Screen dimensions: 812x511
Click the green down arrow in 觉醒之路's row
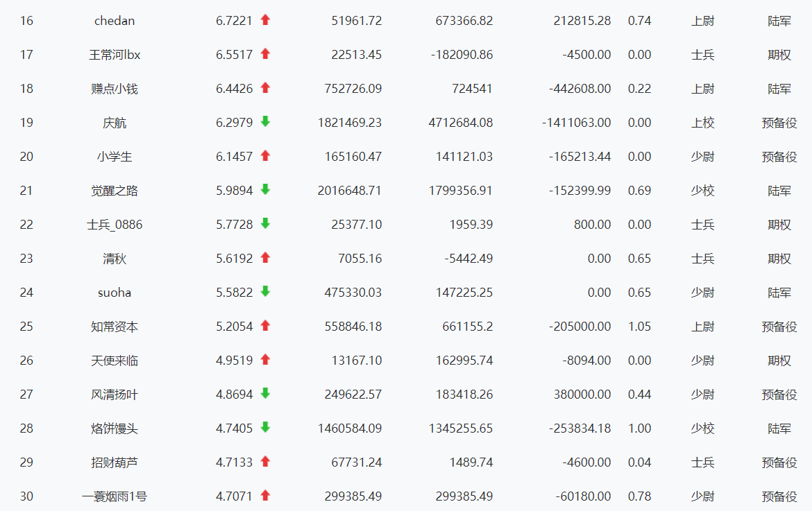[265, 190]
